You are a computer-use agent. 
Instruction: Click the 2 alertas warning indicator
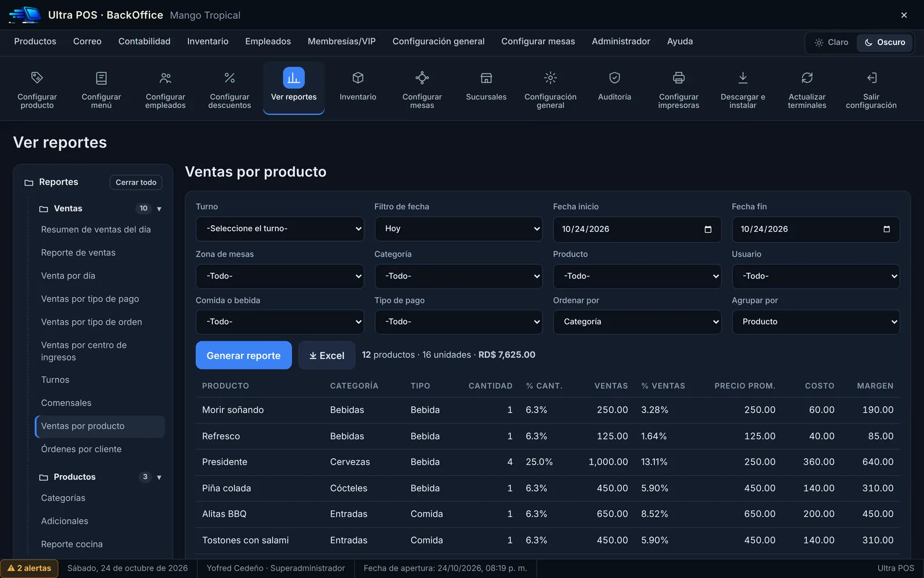point(29,568)
